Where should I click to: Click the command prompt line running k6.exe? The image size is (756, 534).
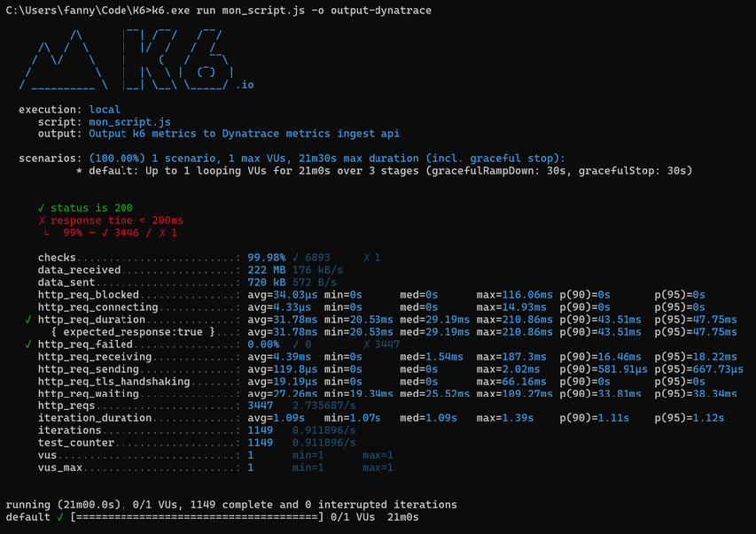pyautogui.click(x=226, y=9)
